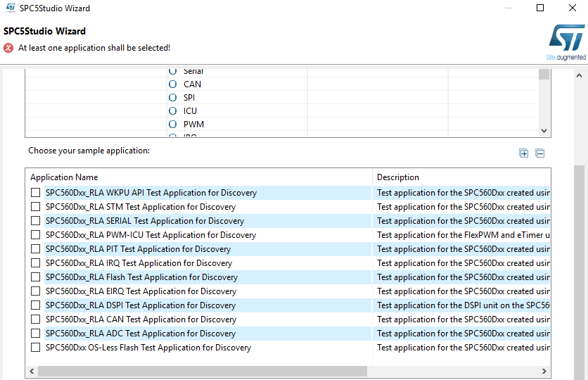
Task: Select 'SPC560Dxx_RLA CAN Test Application for Discovery' text
Action: pos(141,319)
